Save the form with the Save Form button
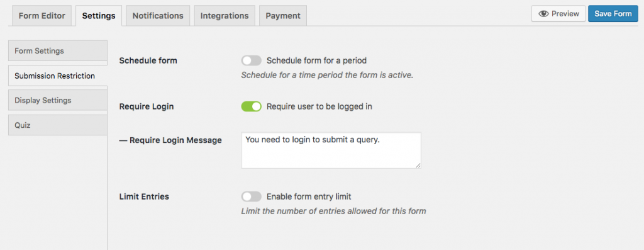The width and height of the screenshot is (644, 250). 613,14
